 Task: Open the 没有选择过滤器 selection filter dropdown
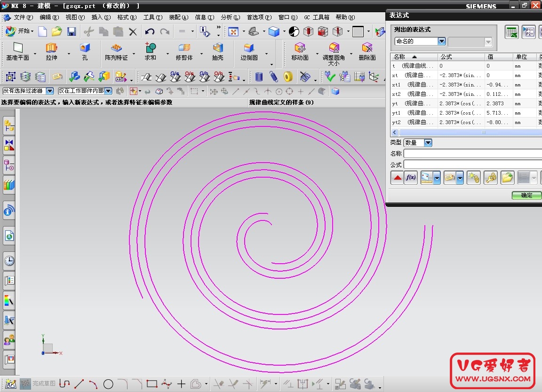50,91
